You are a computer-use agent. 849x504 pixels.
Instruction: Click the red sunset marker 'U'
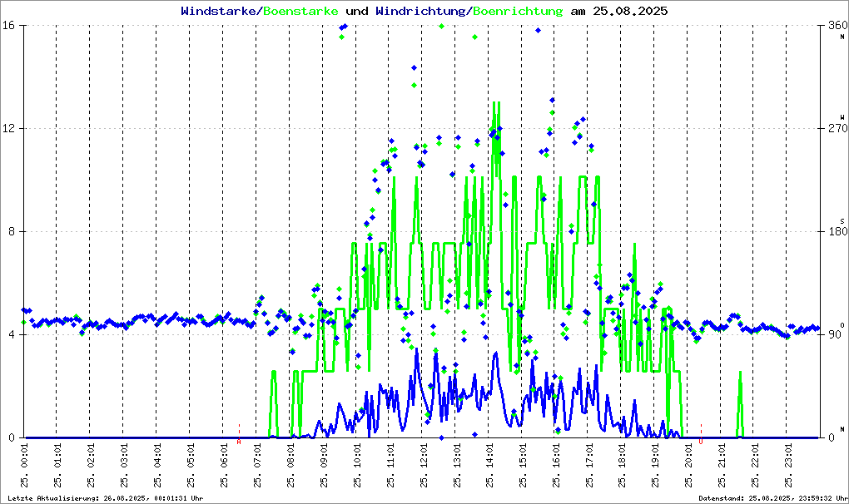(x=701, y=442)
